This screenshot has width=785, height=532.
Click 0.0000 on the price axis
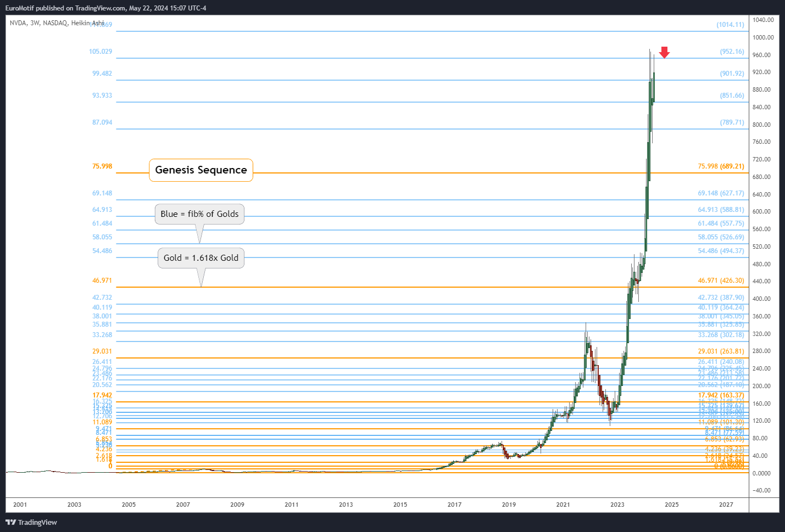(761, 473)
